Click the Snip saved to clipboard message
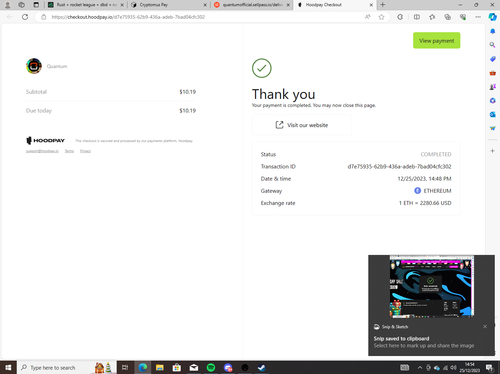500x374 pixels. [401, 339]
